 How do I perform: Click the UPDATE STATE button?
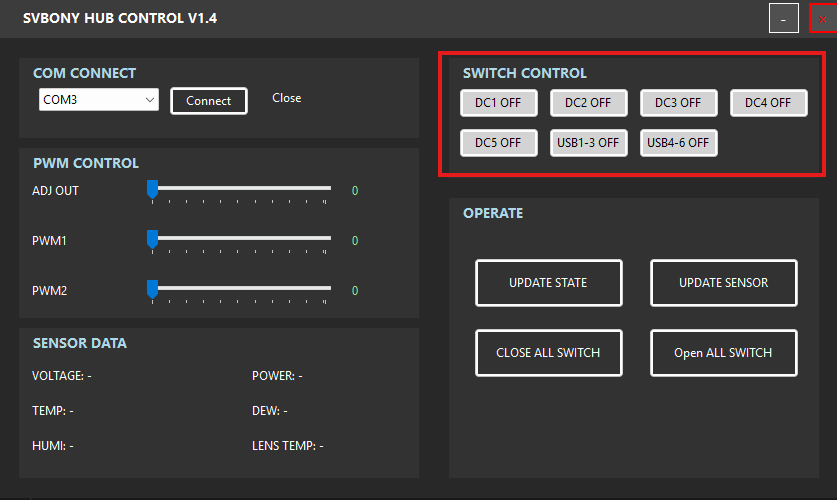549,283
